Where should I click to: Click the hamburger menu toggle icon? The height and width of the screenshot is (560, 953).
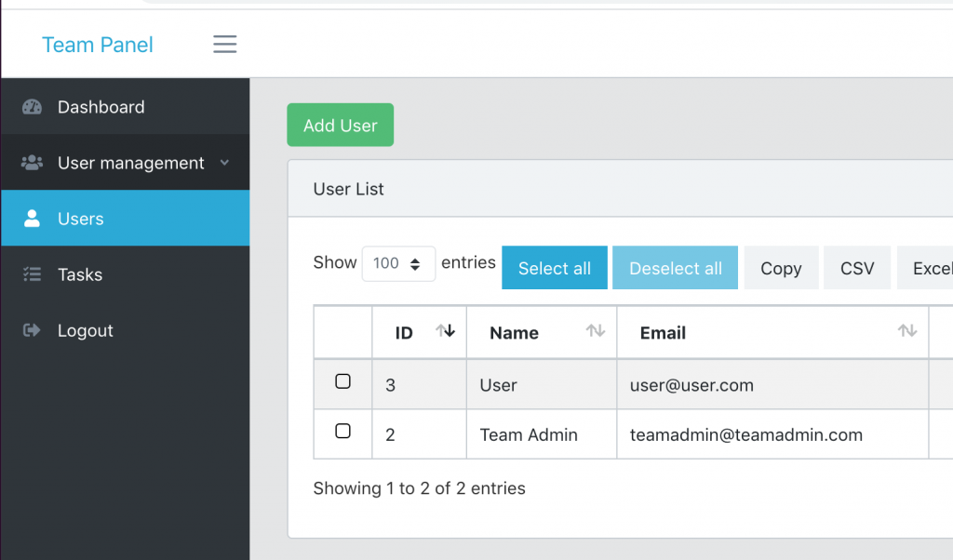tap(224, 45)
